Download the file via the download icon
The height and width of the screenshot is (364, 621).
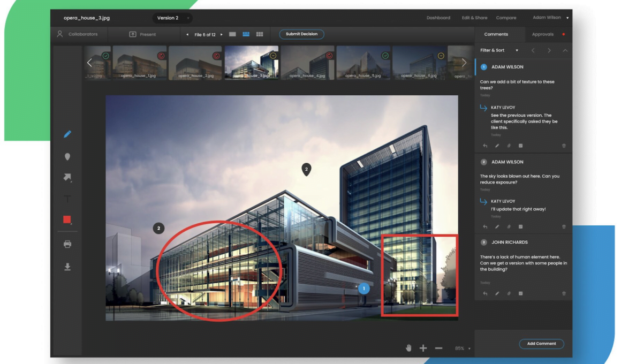[67, 267]
